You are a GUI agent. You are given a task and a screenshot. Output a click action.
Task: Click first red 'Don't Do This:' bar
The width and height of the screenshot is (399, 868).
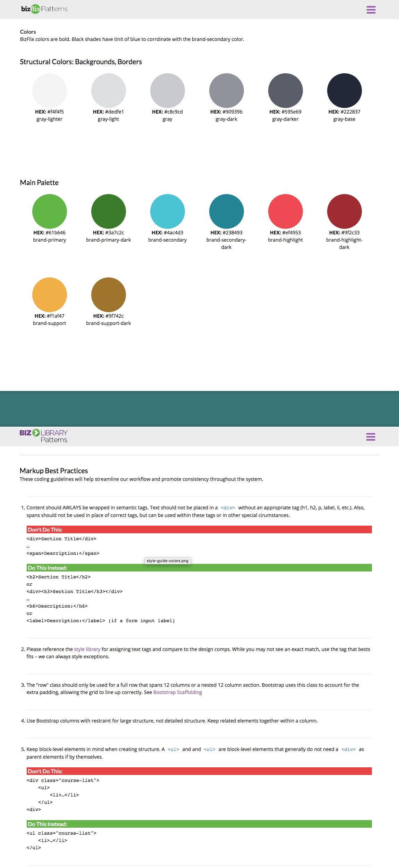(x=199, y=529)
